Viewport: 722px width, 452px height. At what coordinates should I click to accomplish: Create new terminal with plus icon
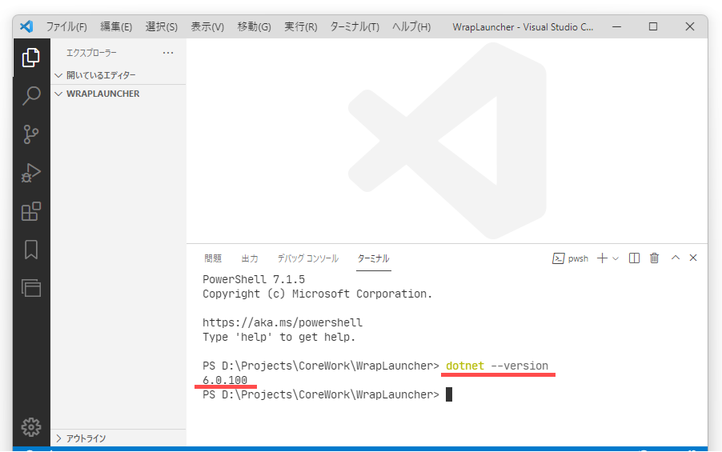pos(602,258)
